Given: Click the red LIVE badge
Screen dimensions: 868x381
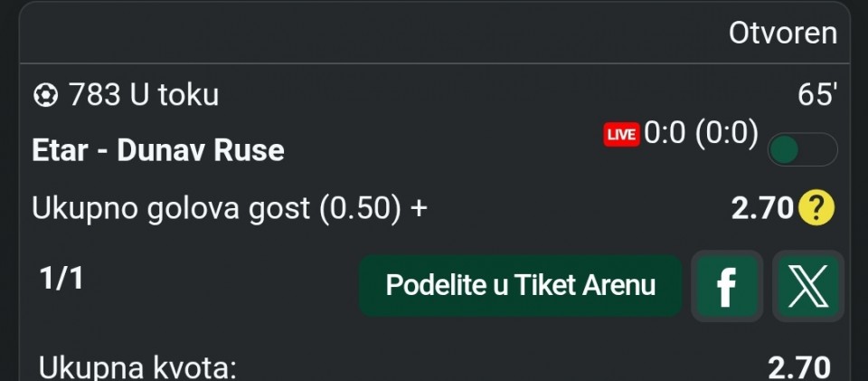Looking at the screenshot, I should point(621,135).
